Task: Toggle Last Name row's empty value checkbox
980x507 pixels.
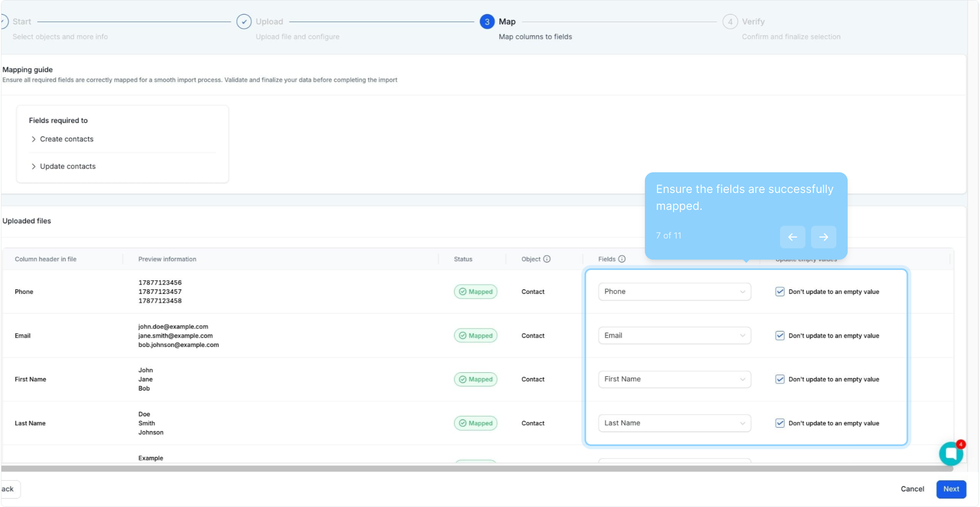Action: pos(780,423)
